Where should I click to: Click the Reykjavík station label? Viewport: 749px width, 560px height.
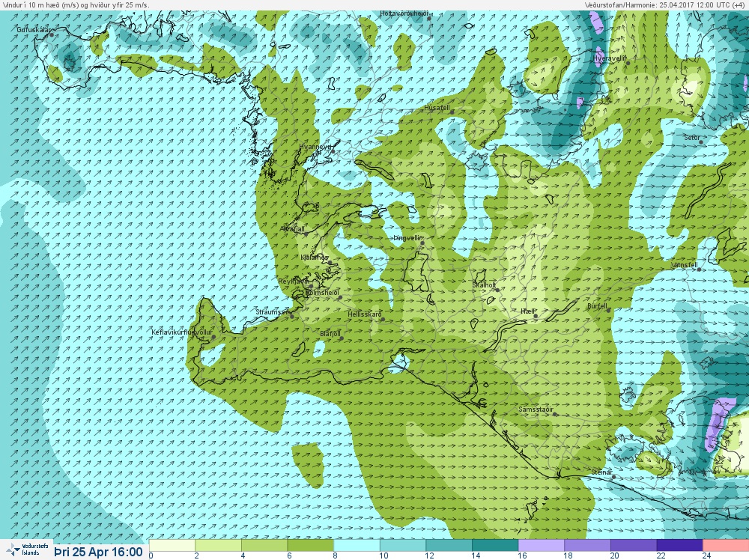294,281
